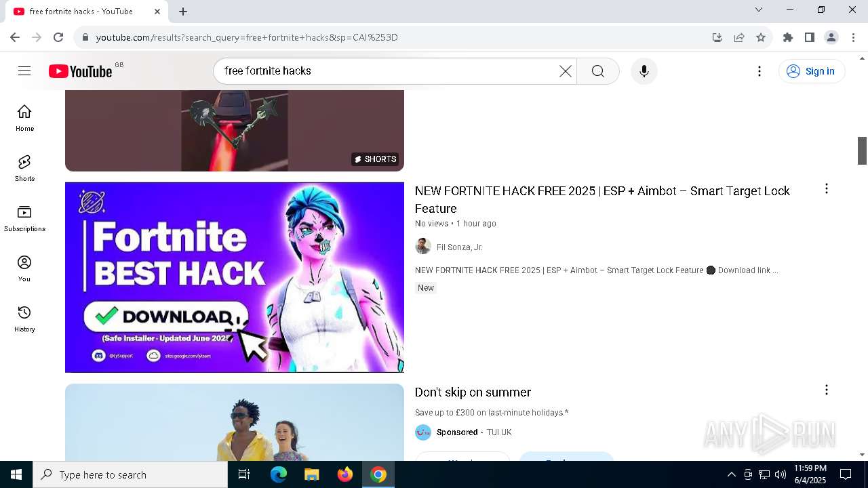Open action menu for Fortnite hack video
The height and width of the screenshot is (488, 868).
826,189
